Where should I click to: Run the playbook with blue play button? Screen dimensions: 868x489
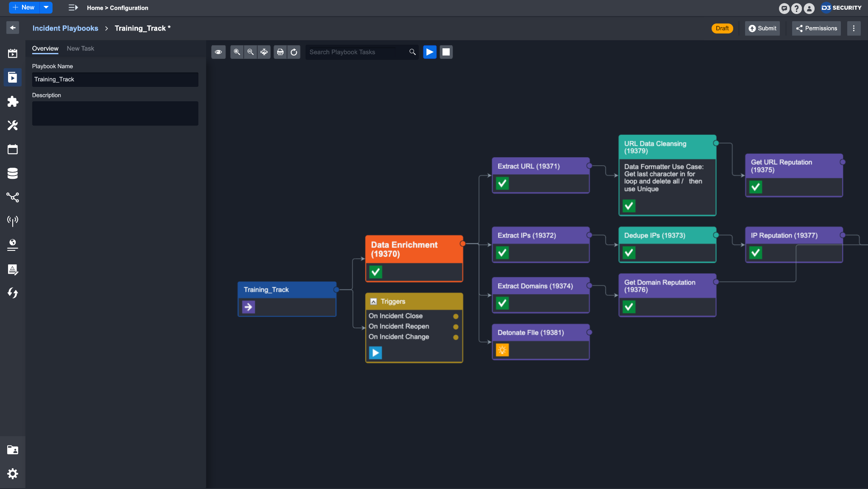tap(429, 52)
